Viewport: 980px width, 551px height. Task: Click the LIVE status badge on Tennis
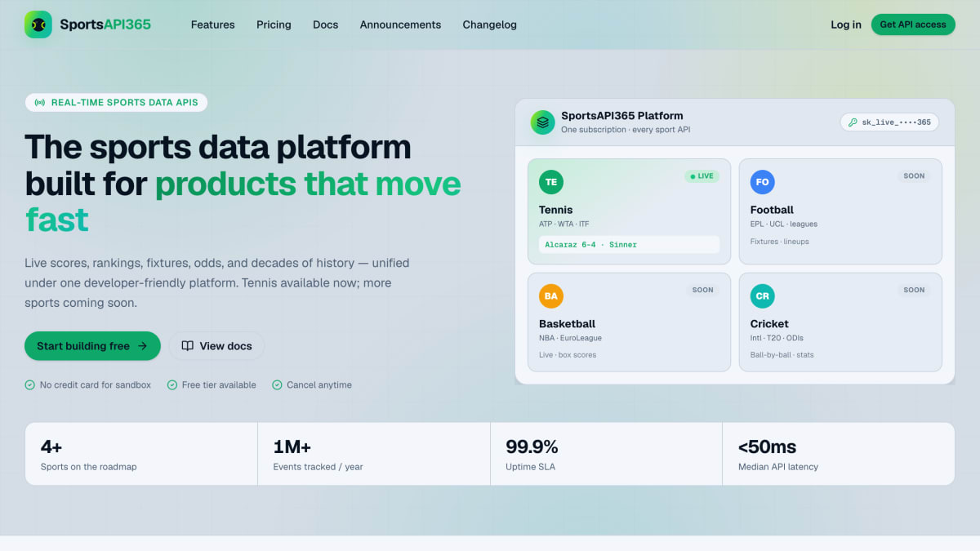tap(702, 176)
